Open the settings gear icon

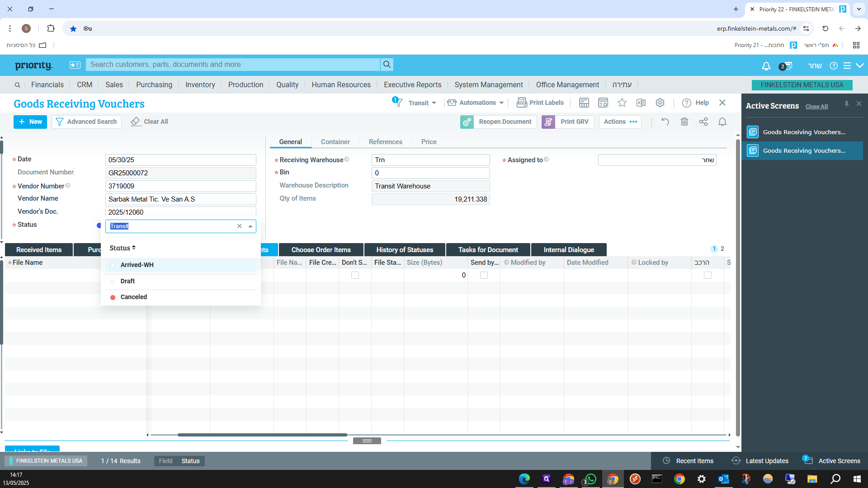tap(660, 103)
